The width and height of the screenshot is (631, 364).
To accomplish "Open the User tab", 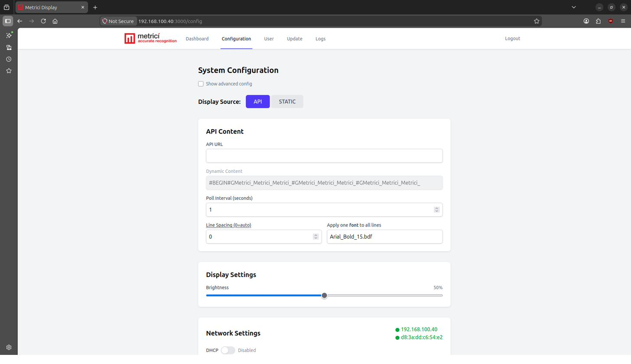I will tap(269, 39).
